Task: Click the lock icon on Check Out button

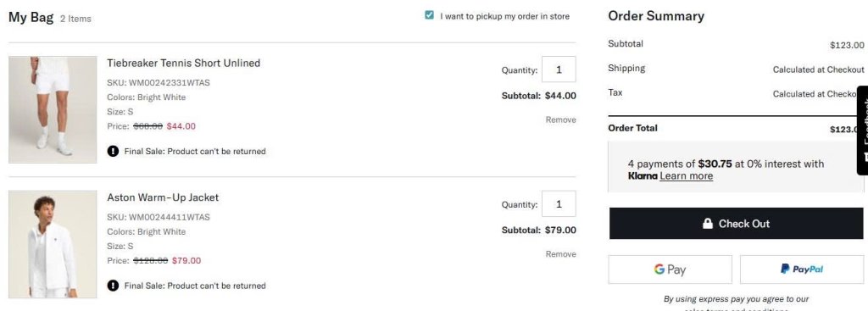Action: (x=708, y=224)
